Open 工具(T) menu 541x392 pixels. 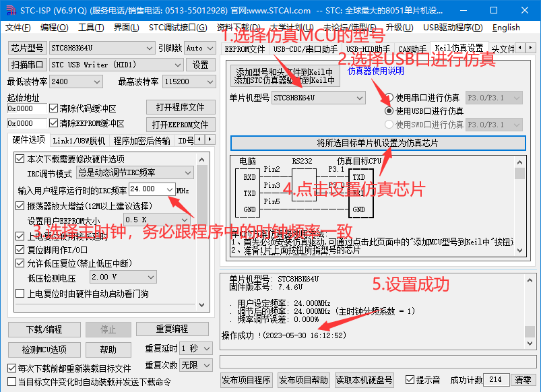point(91,28)
